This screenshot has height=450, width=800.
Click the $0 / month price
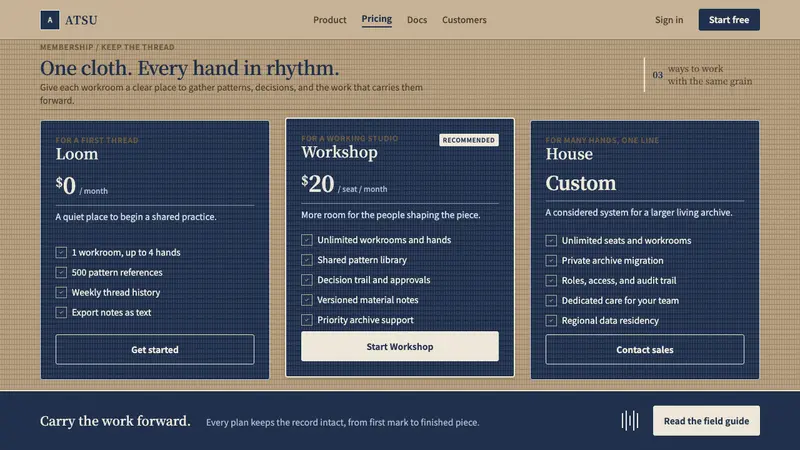[x=82, y=186]
